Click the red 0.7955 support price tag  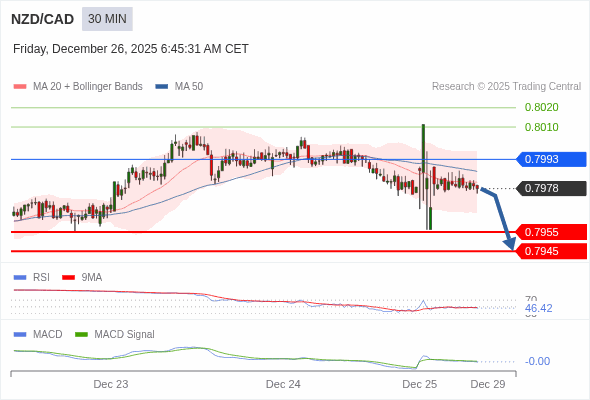pos(551,232)
